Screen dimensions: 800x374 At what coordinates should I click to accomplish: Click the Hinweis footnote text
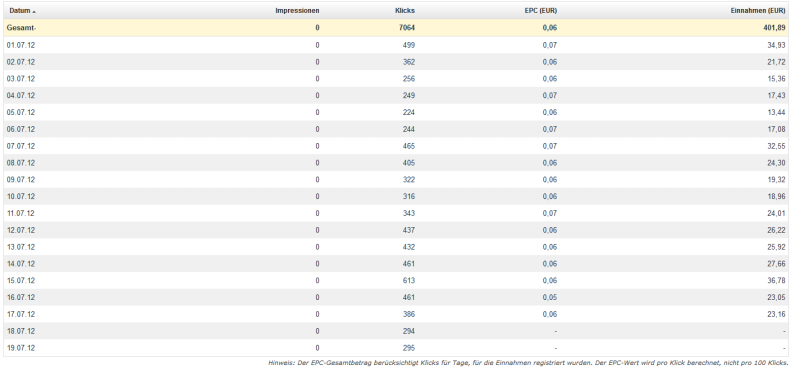[528, 363]
